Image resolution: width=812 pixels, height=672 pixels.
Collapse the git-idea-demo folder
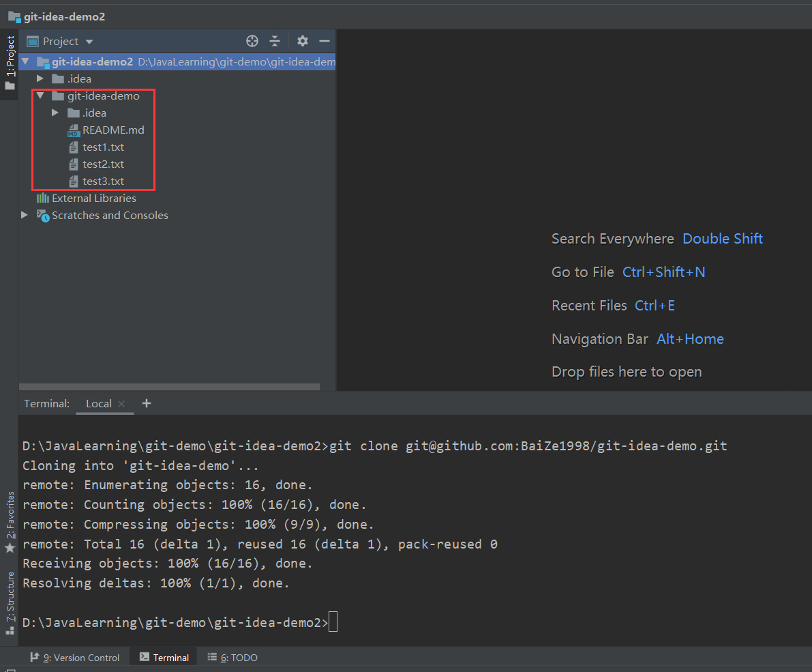40,96
